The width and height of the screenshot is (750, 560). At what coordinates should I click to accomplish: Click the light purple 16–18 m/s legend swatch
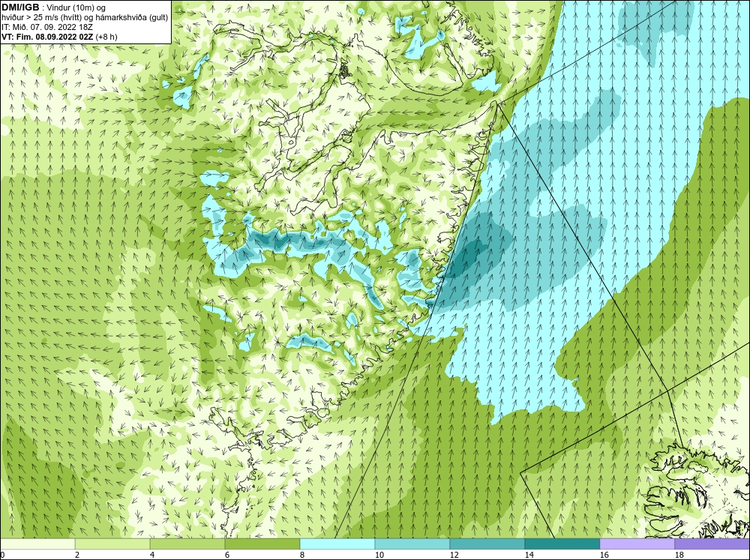(637, 544)
